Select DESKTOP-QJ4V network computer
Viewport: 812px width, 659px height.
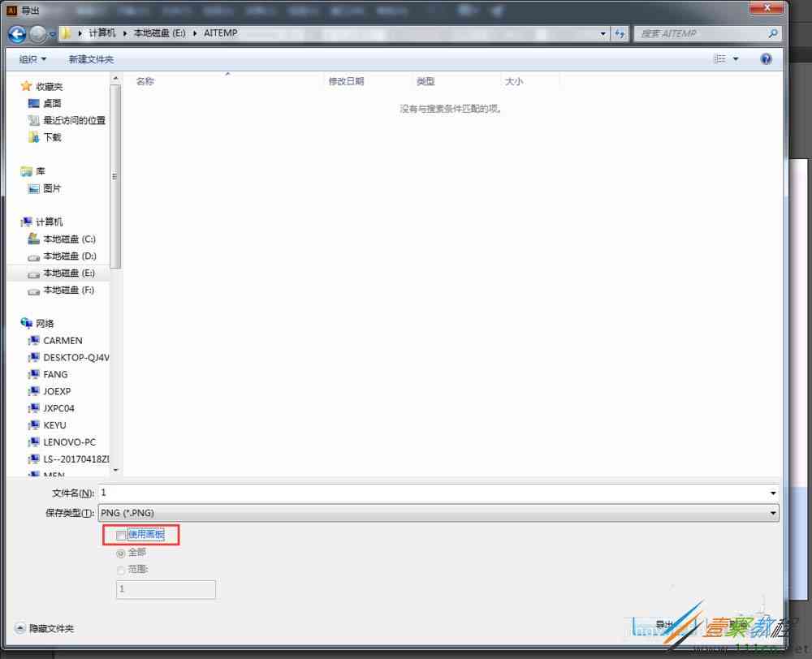(68, 358)
